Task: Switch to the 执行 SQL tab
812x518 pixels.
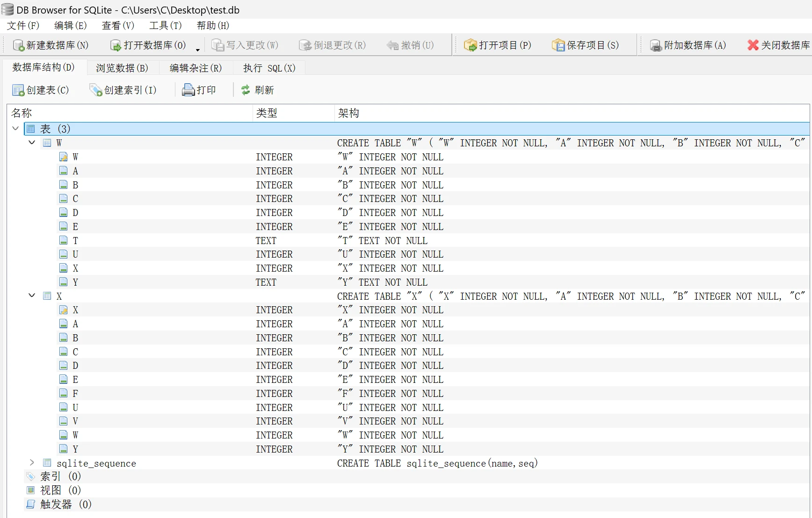Action: pyautogui.click(x=269, y=68)
